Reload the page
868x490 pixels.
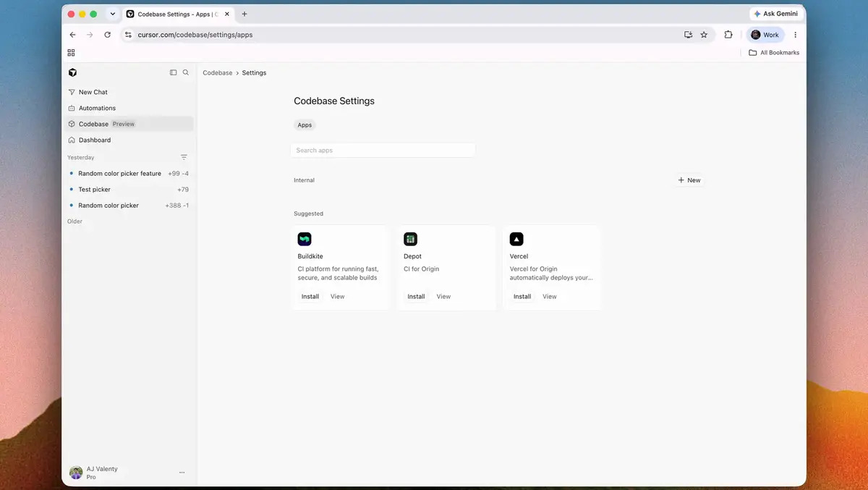coord(108,35)
